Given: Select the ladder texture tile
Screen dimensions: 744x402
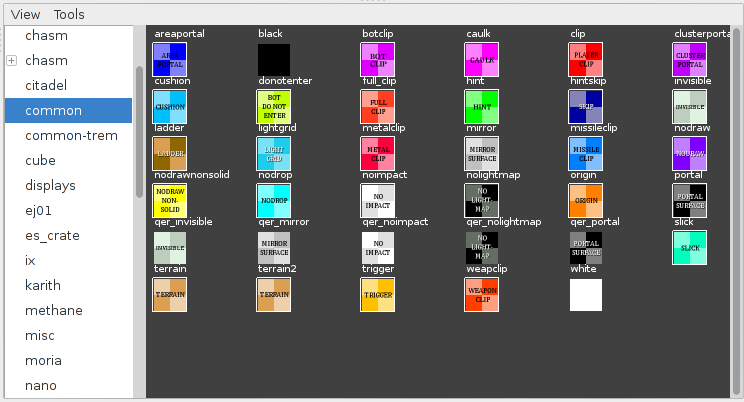Looking at the screenshot, I should coord(170,153).
